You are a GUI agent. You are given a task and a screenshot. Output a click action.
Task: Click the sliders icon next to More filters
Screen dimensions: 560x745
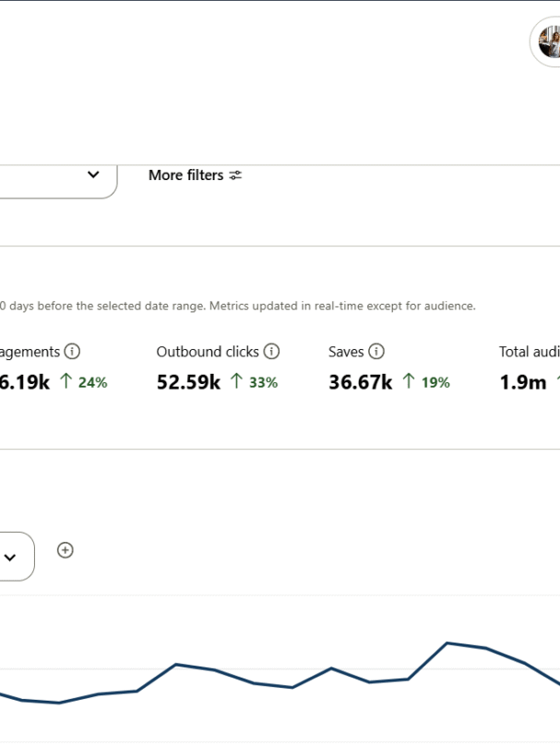[236, 175]
